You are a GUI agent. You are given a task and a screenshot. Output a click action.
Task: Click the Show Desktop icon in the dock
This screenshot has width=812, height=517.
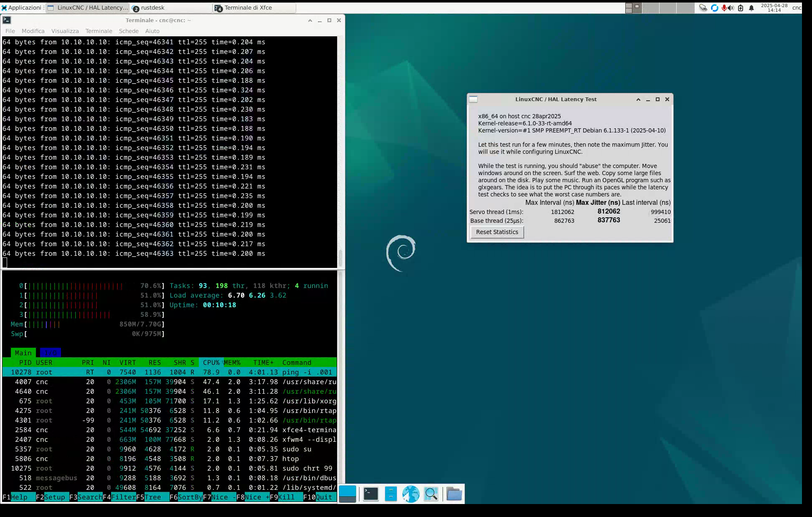pyautogui.click(x=348, y=494)
